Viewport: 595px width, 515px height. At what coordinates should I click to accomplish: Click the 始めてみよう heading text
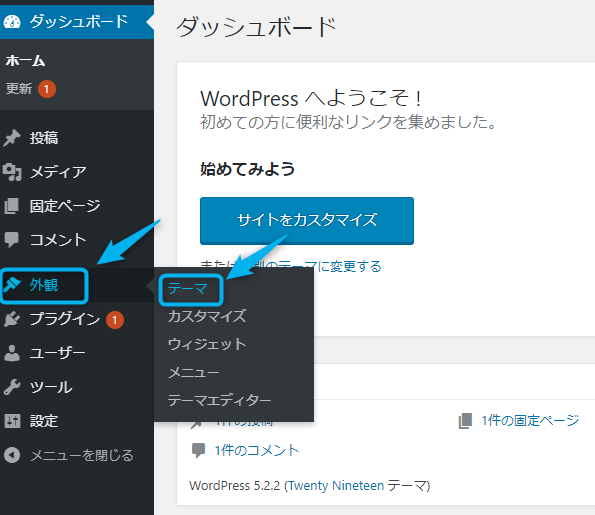247,169
